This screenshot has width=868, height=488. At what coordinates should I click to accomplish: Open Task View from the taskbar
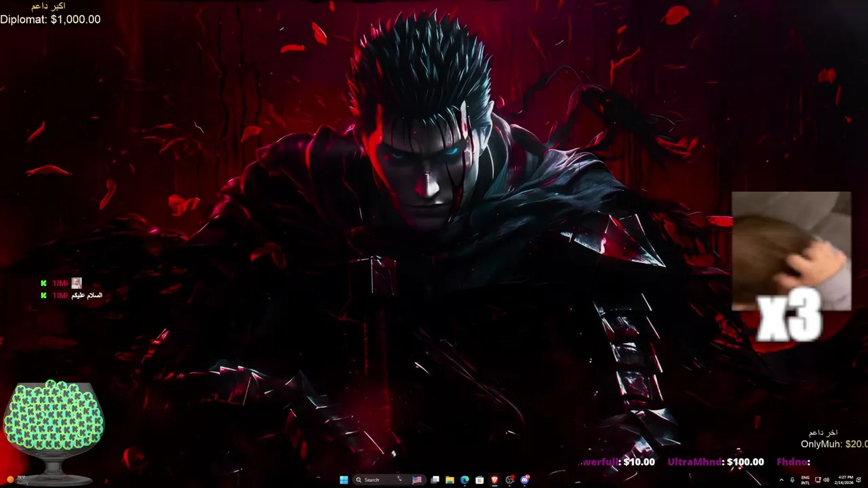435,480
